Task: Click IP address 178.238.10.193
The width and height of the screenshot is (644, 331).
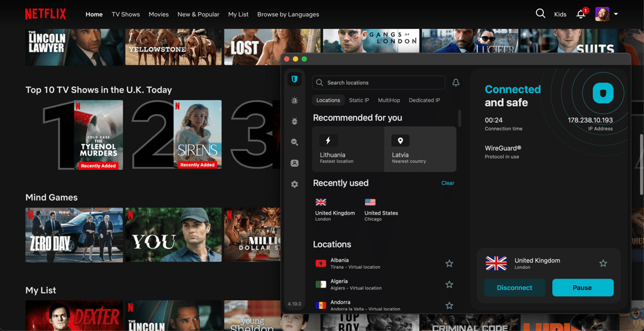Action: point(590,120)
